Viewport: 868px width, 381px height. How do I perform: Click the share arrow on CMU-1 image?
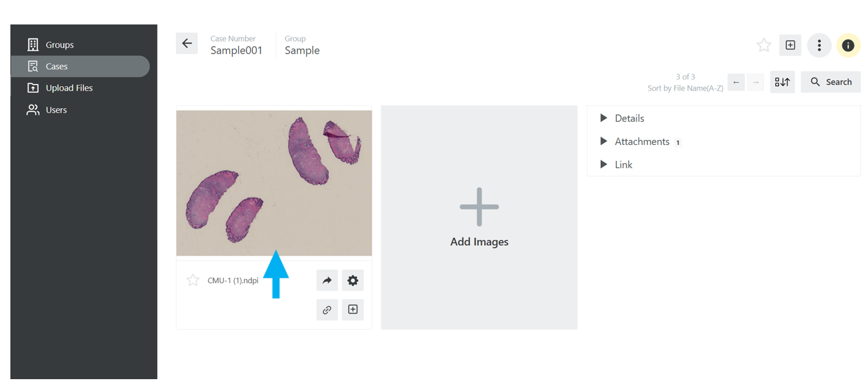tap(327, 280)
